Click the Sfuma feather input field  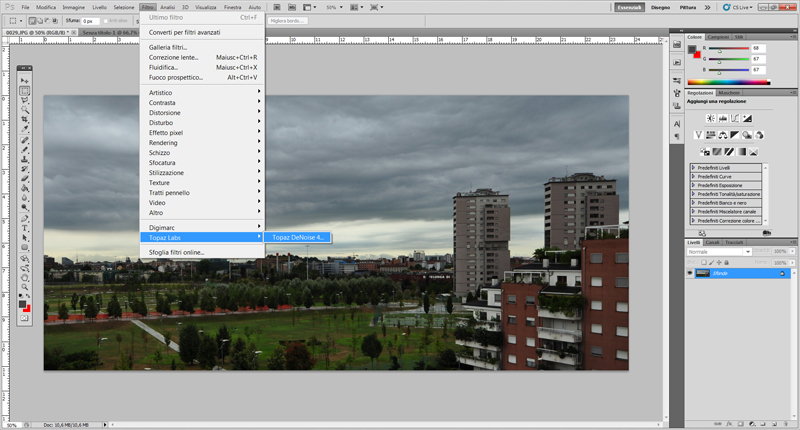(x=89, y=20)
